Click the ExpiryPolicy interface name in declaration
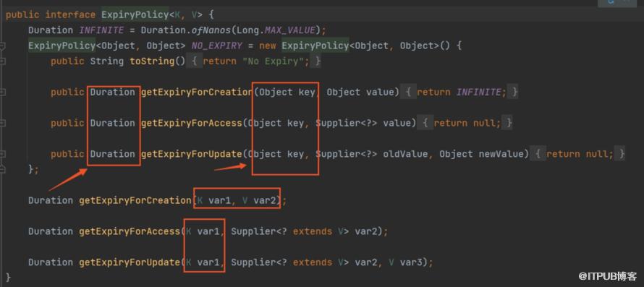Viewport: 644px width, 287px height. pyautogui.click(x=135, y=14)
